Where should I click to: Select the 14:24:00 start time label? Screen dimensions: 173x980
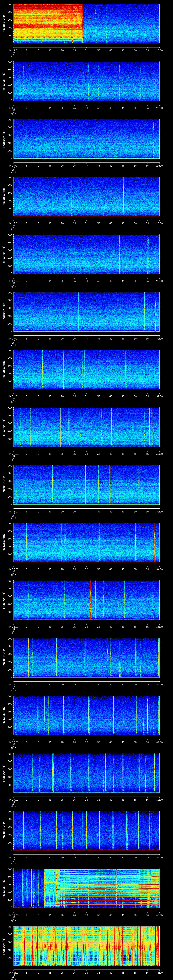(x=14, y=50)
